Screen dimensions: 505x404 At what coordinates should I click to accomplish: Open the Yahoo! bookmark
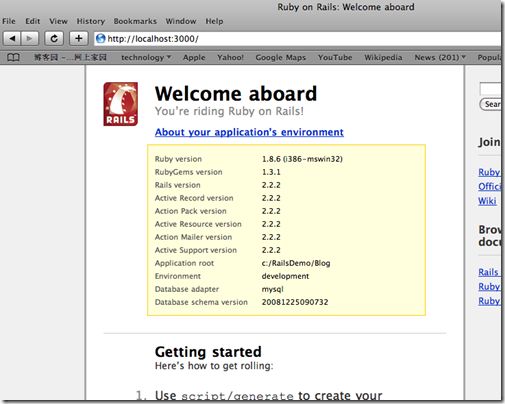click(x=230, y=57)
